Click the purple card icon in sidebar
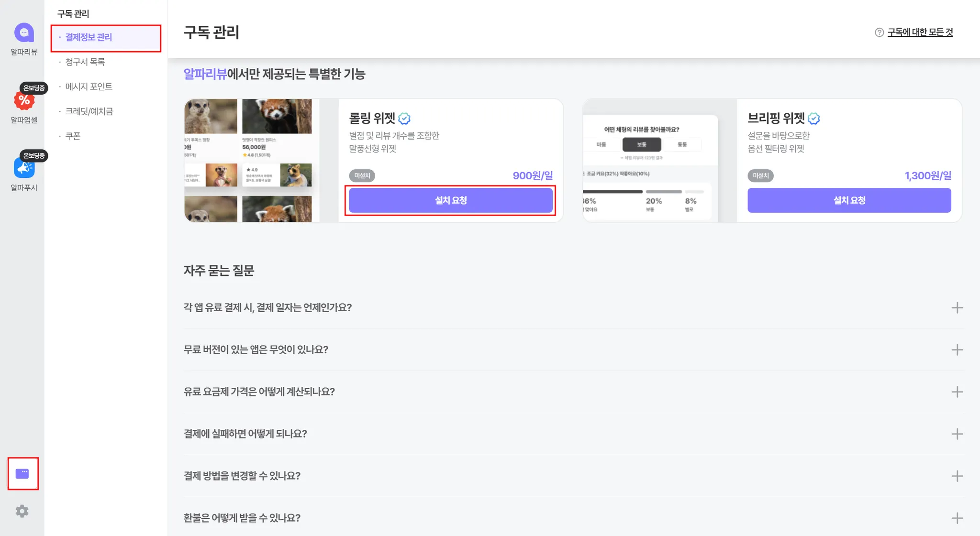Image resolution: width=980 pixels, height=536 pixels. point(22,473)
